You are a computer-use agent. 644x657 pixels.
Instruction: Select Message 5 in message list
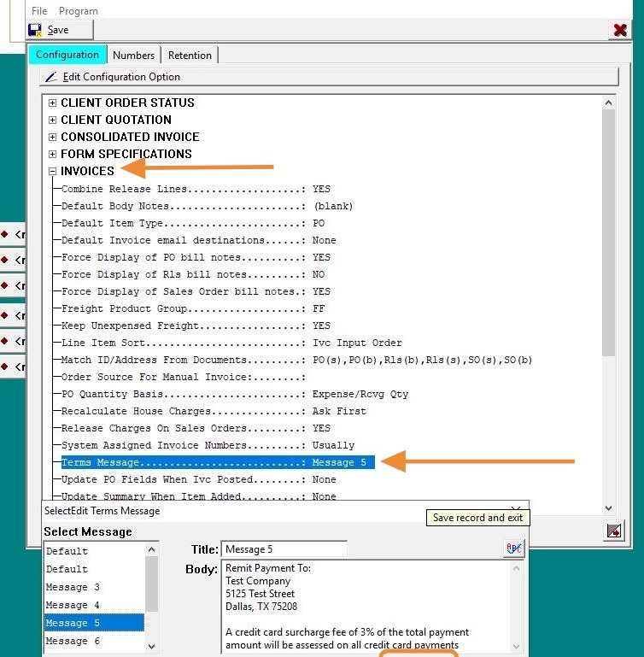94,623
